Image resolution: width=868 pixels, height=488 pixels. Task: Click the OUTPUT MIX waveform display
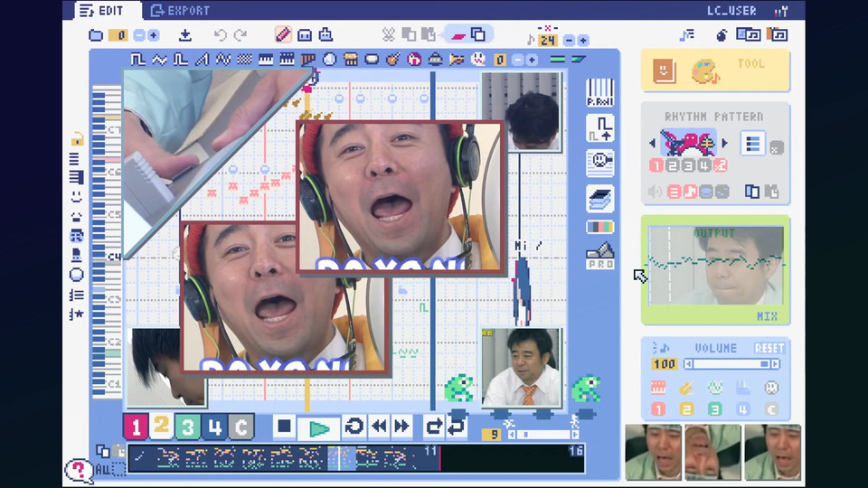tap(716, 265)
